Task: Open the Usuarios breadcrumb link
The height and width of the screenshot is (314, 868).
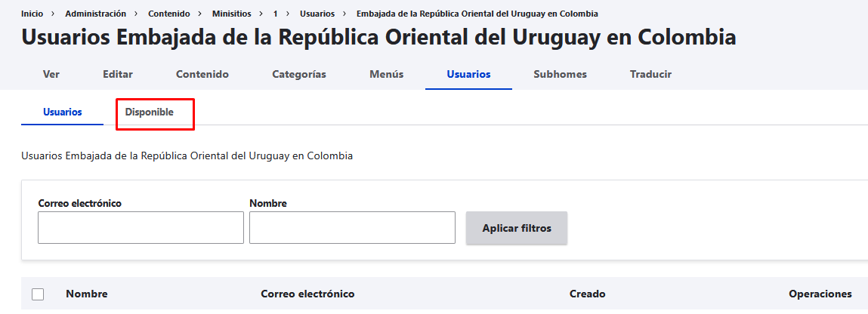Action: point(317,14)
